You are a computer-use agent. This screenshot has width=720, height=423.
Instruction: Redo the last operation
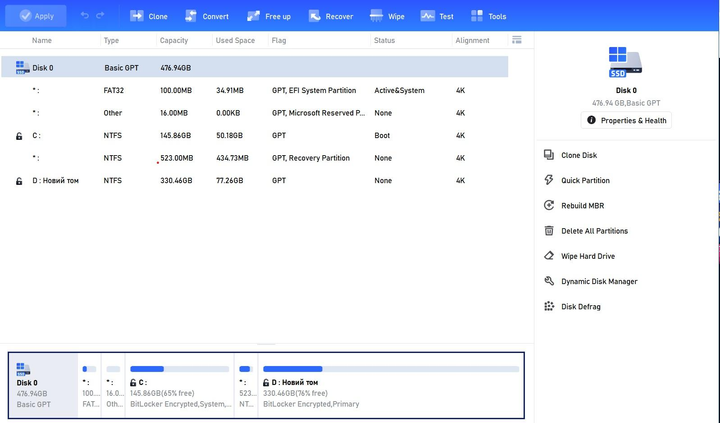pos(100,16)
